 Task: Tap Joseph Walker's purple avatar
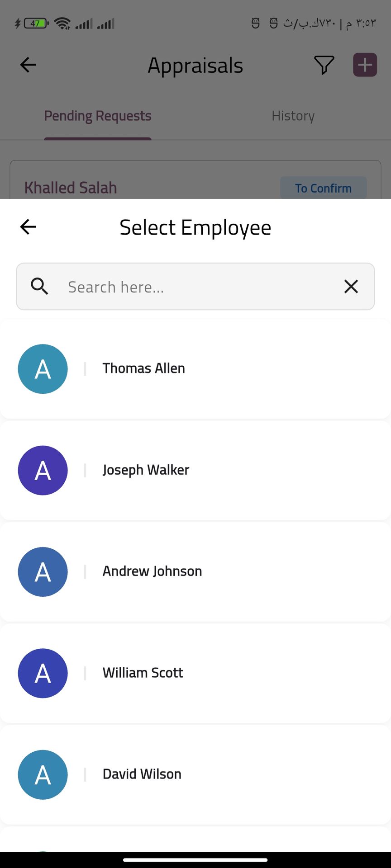[x=43, y=471]
